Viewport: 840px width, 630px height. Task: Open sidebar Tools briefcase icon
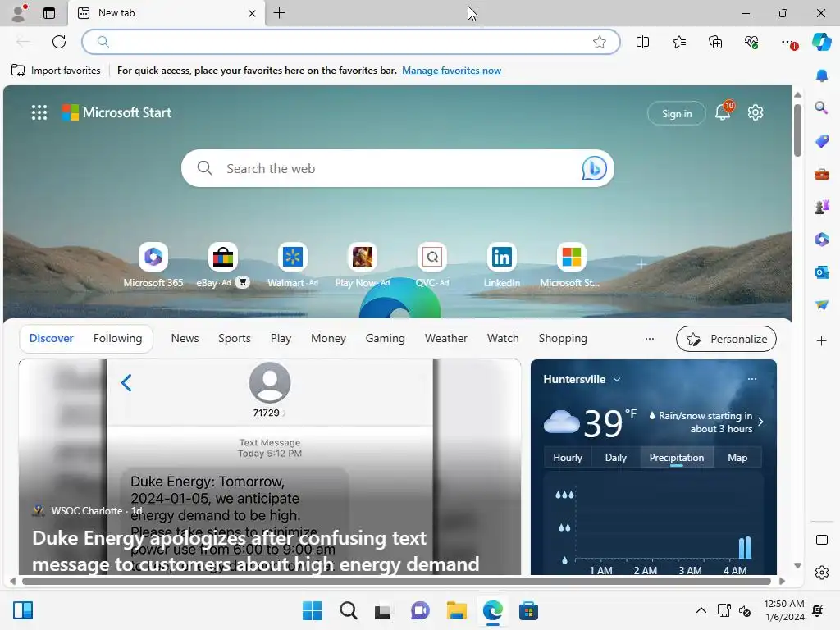822,174
